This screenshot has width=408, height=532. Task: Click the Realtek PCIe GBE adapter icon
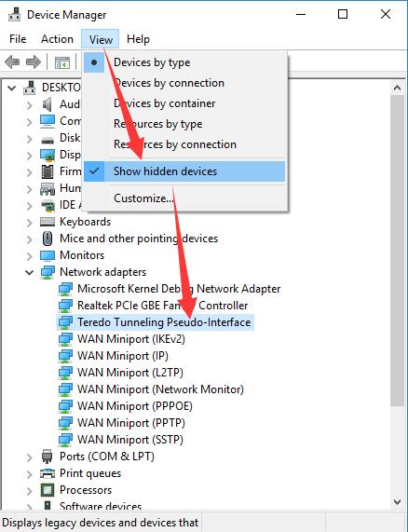pos(65,306)
